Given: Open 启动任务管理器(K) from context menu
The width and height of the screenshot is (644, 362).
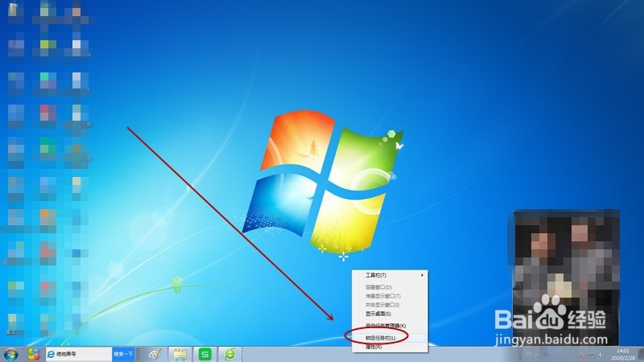Looking at the screenshot, I should point(390,326).
